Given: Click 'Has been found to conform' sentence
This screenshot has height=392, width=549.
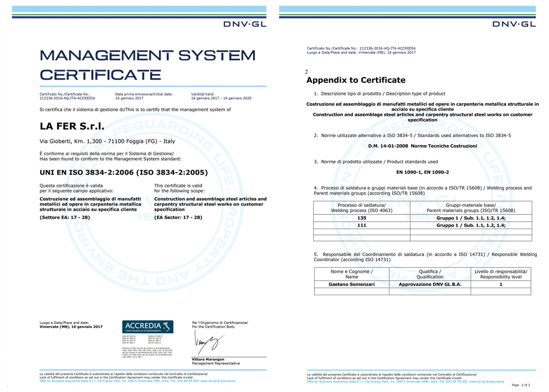Looking at the screenshot, I should tap(111, 159).
